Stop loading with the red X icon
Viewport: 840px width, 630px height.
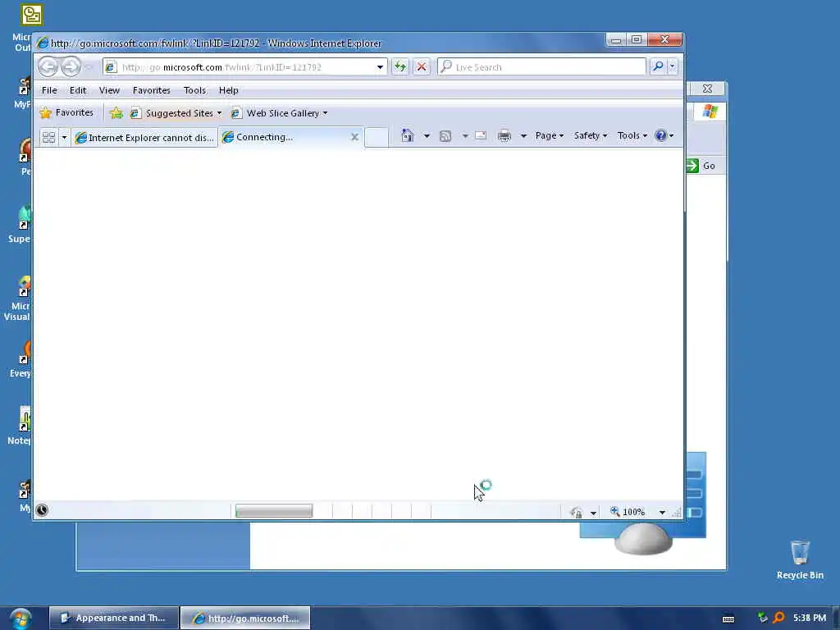pos(422,66)
